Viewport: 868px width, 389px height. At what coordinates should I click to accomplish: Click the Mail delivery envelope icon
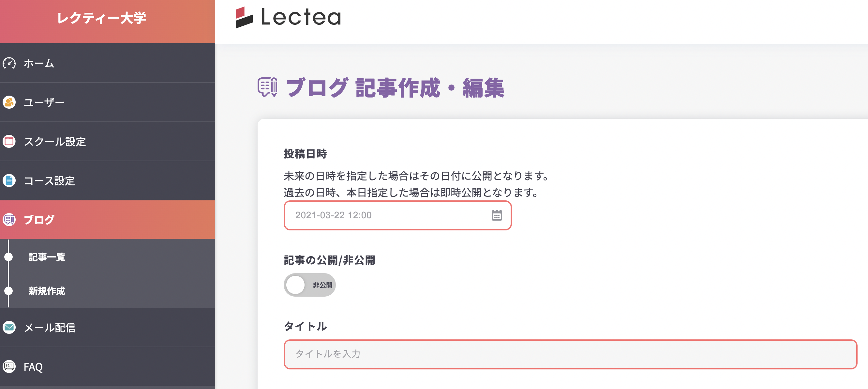tap(9, 327)
